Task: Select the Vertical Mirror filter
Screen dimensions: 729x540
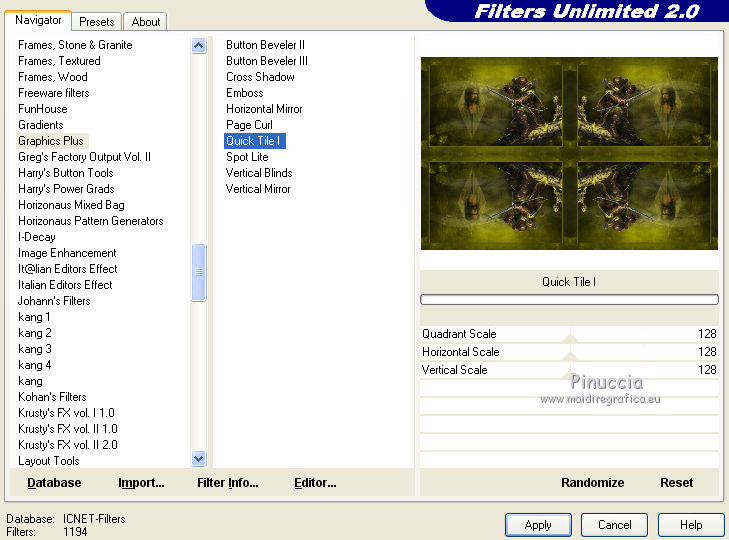Action: click(x=258, y=189)
